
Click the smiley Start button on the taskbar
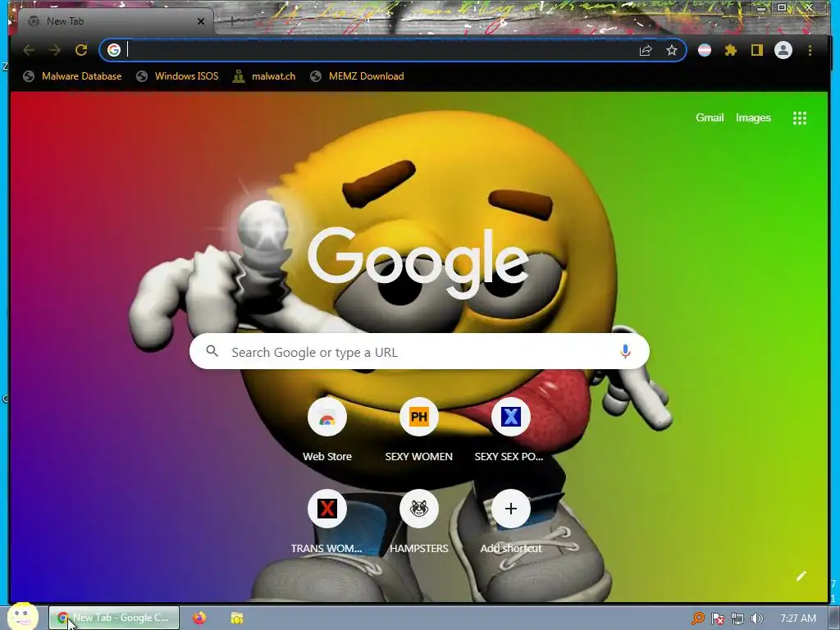(23, 617)
